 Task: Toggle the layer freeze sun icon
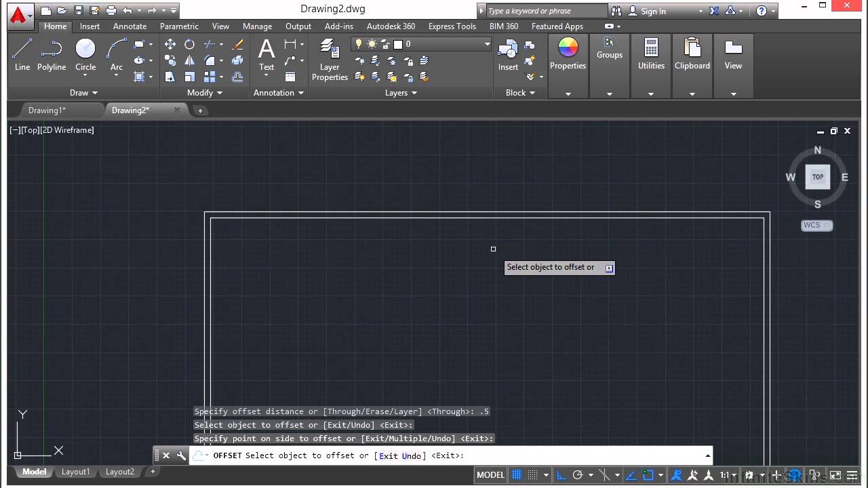tap(372, 44)
